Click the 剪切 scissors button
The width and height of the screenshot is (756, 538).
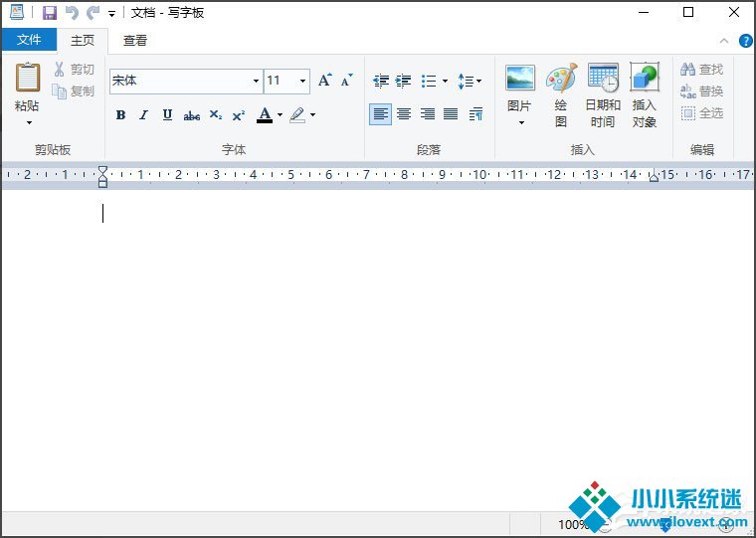(x=74, y=70)
